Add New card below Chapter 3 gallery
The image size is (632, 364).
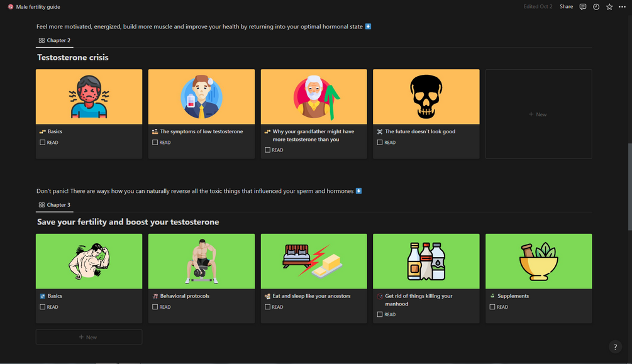89,337
